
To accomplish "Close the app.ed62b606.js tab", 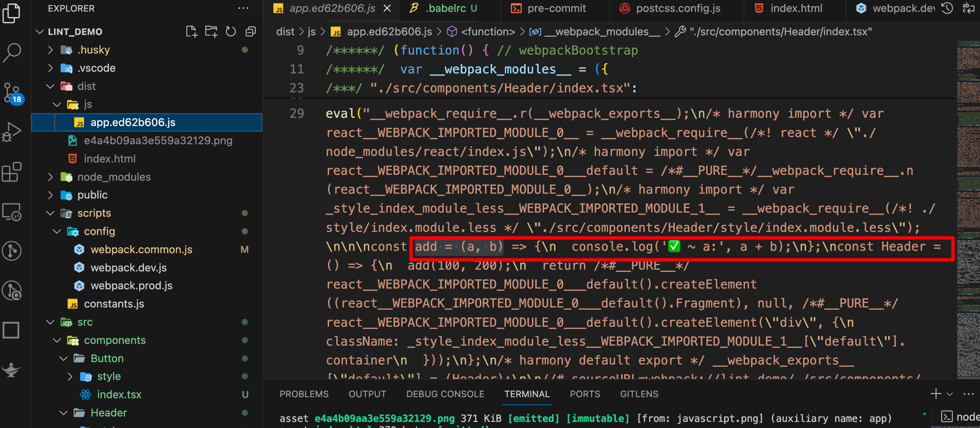I will tap(387, 8).
